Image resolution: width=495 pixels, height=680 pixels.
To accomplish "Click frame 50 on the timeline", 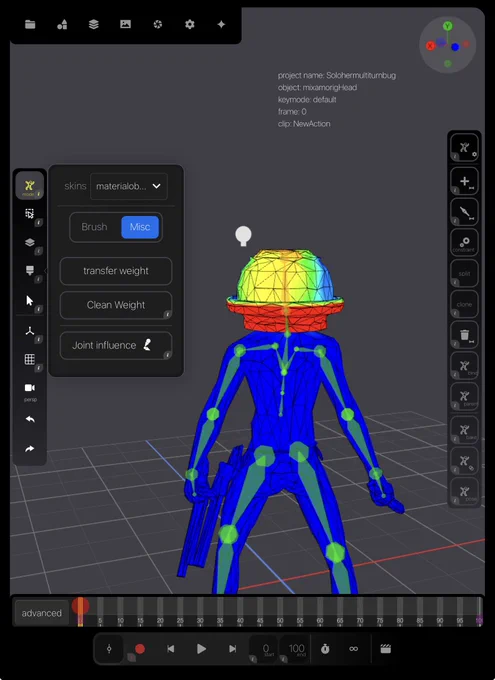I will (280, 611).
